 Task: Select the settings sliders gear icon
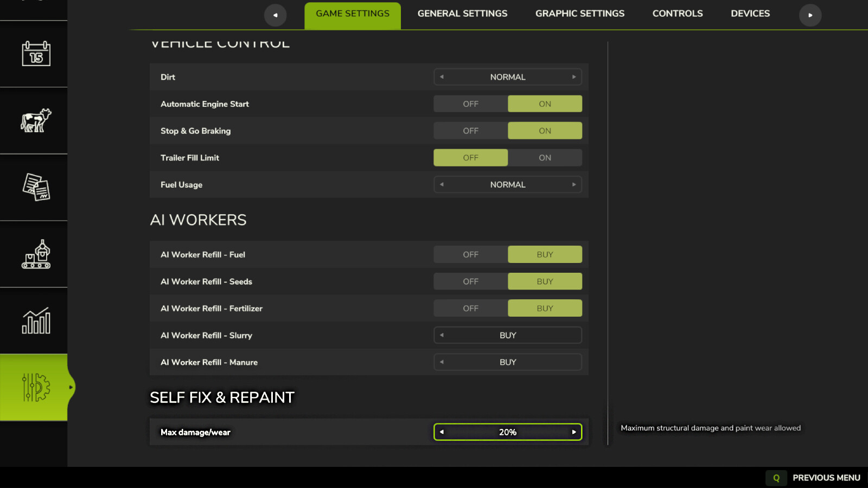36,387
